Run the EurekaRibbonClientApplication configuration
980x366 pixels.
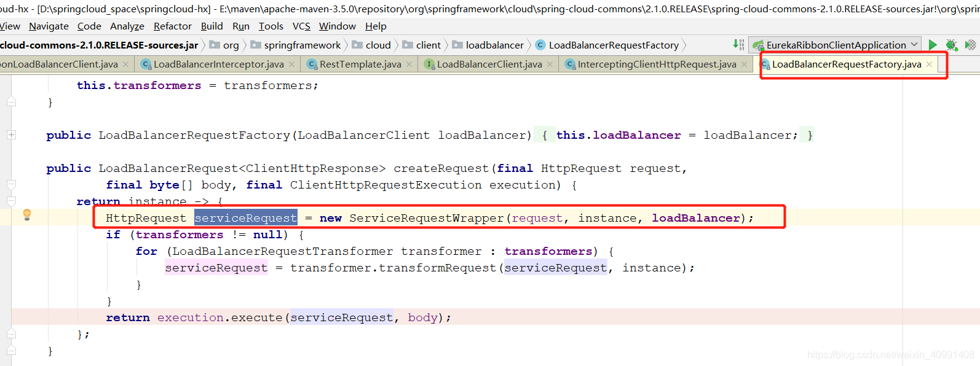coord(933,45)
